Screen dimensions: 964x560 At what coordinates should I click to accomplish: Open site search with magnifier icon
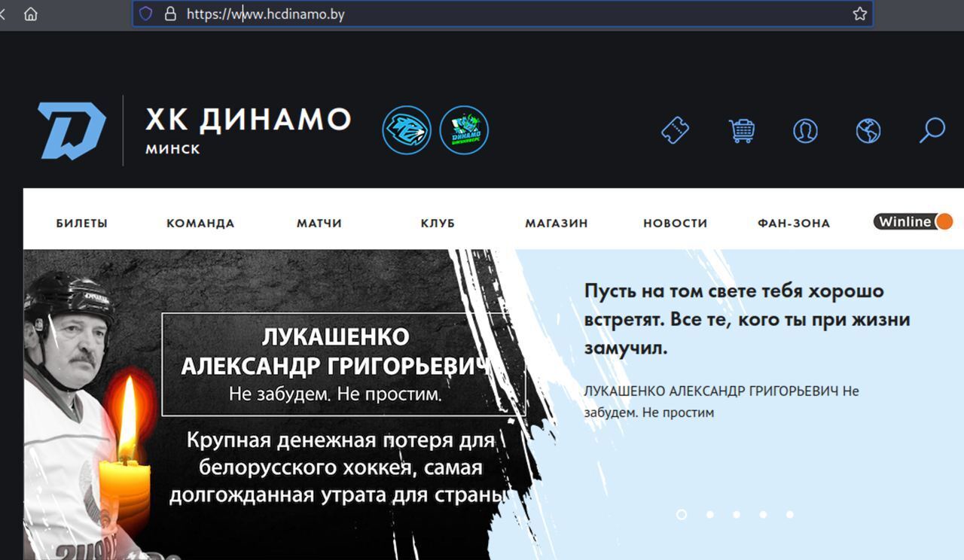tap(932, 130)
